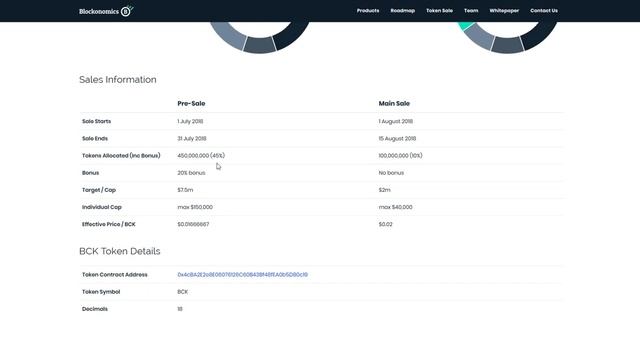The image size is (640, 360).
Task: Select the 15 August 2018 end date
Action: click(397, 138)
